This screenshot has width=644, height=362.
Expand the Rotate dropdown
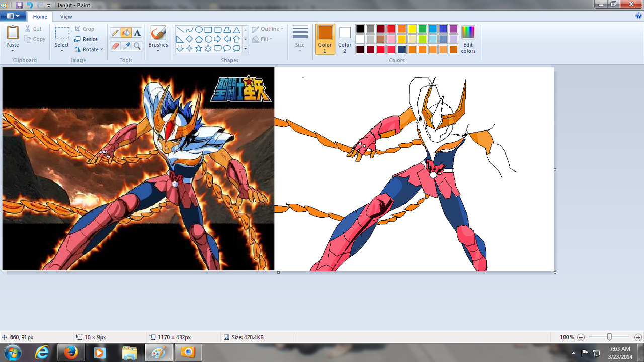101,50
